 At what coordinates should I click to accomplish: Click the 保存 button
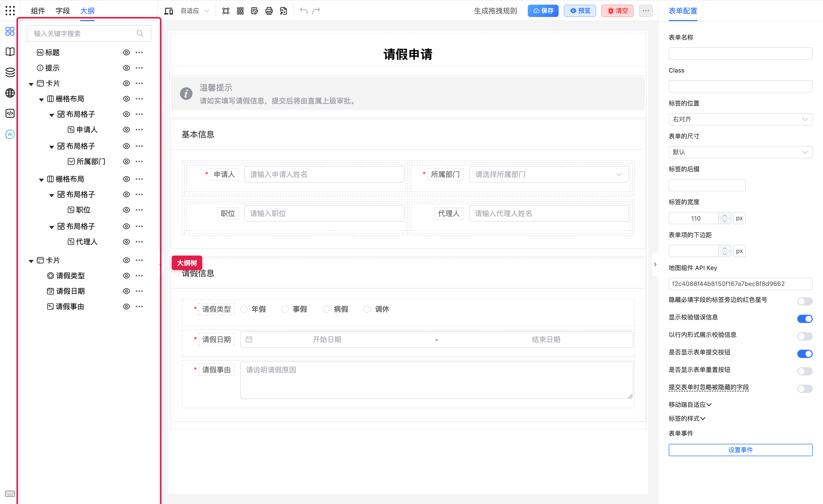click(x=543, y=11)
